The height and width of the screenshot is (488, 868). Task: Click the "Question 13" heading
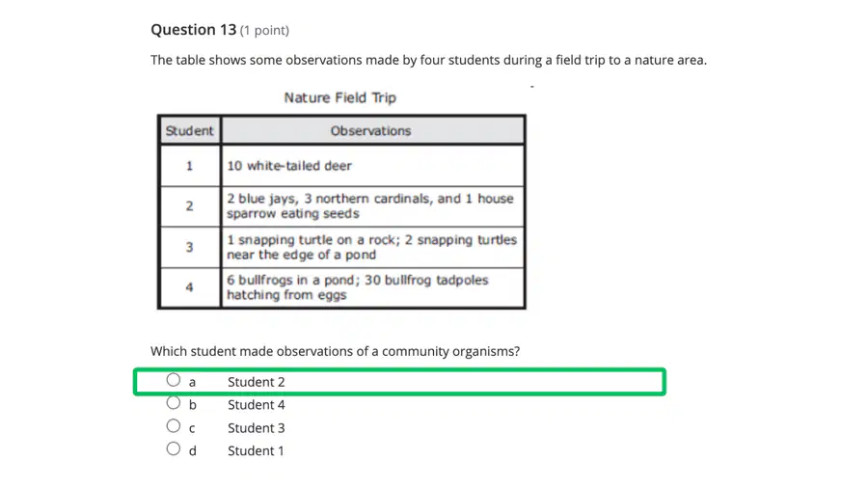coord(193,29)
